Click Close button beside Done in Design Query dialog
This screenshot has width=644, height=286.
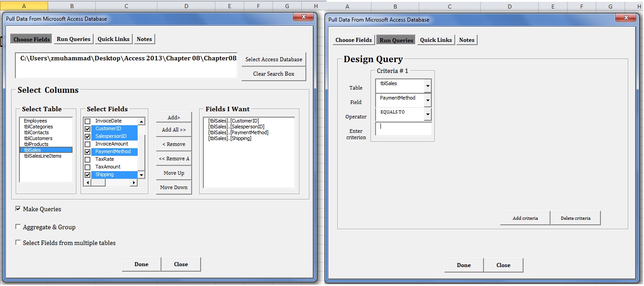(x=504, y=265)
